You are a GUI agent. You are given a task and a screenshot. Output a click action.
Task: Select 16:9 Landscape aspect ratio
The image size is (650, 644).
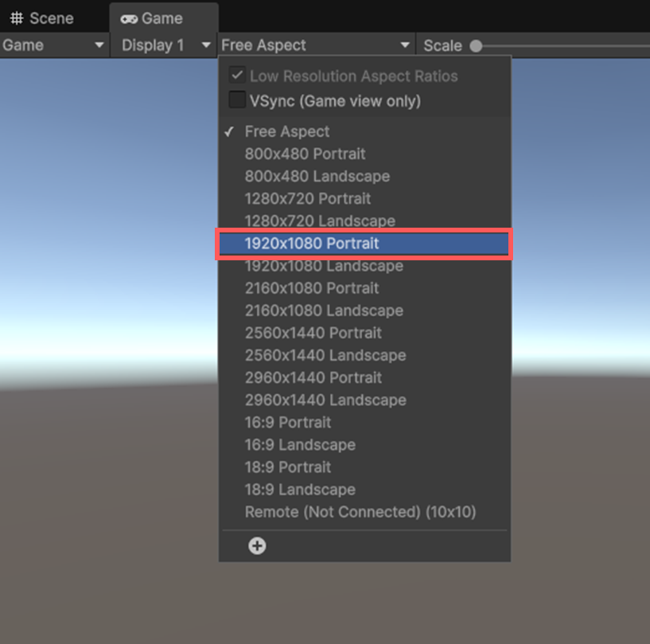[300, 444]
